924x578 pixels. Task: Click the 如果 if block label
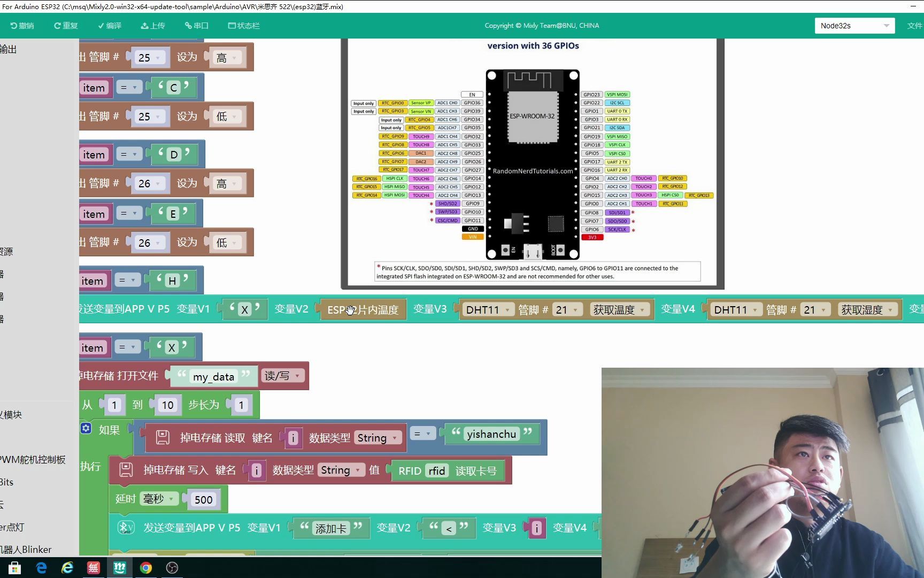point(109,430)
